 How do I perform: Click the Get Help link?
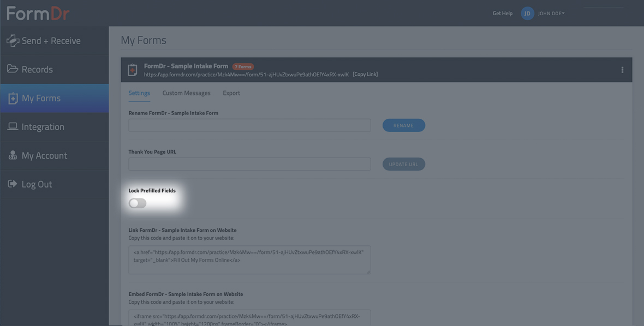502,14
